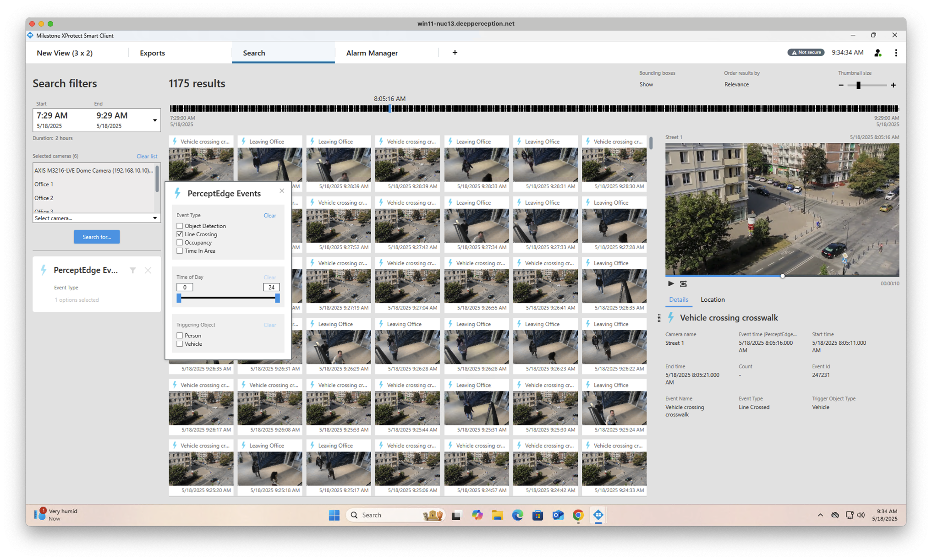Open the Exports tab
The height and width of the screenshot is (560, 932).
click(x=152, y=53)
